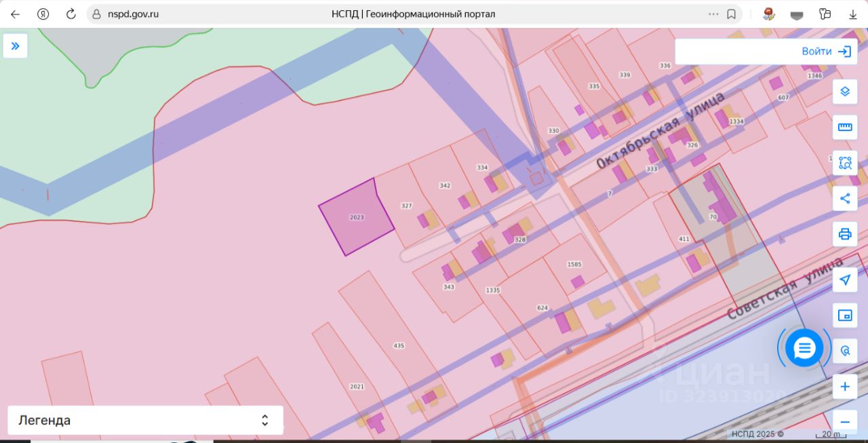
Task: Expand the left sidebar with double chevron
Action: click(x=15, y=45)
